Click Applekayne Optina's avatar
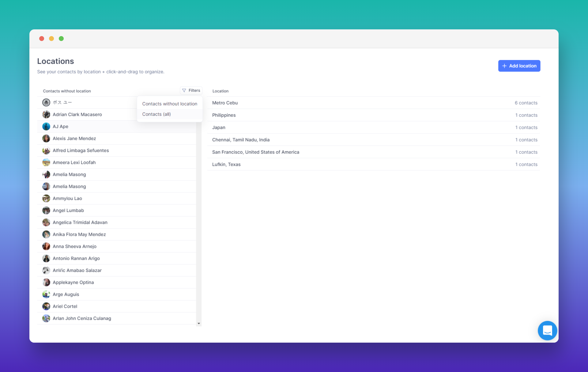 coord(46,282)
